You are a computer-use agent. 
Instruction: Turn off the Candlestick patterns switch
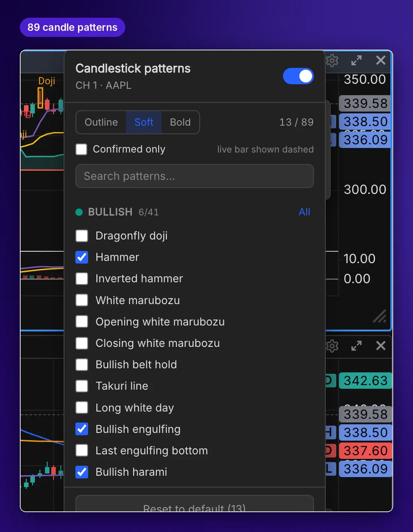pos(298,76)
